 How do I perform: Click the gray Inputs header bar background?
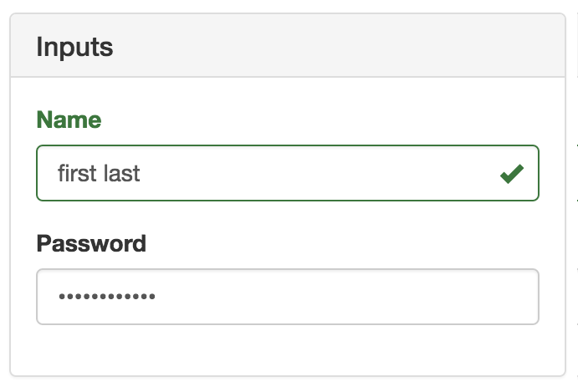pyautogui.click(x=335, y=47)
